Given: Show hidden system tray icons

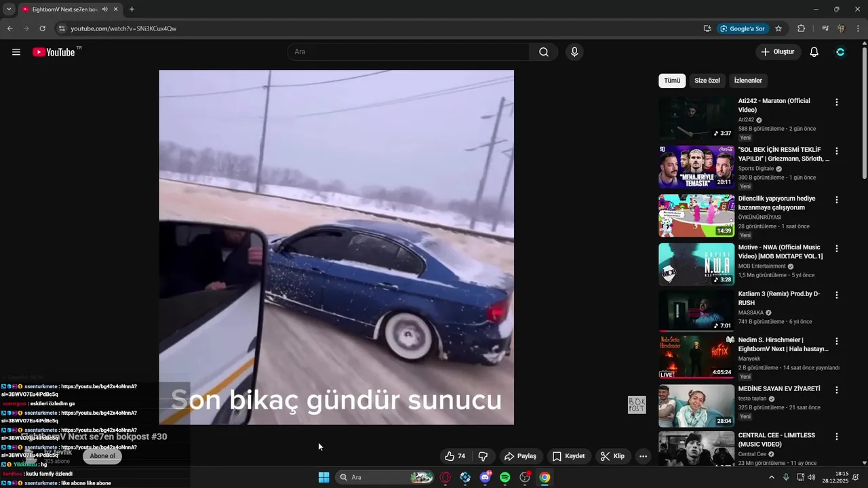Looking at the screenshot, I should pyautogui.click(x=771, y=477).
